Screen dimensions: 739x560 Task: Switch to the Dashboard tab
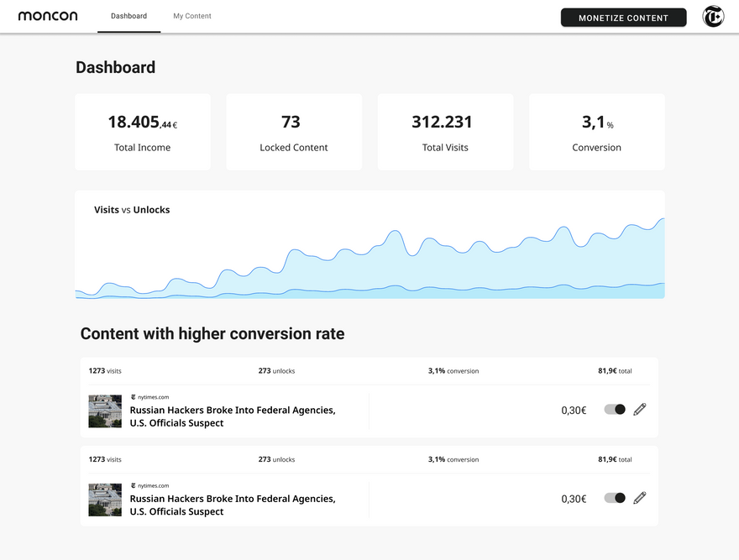point(128,16)
